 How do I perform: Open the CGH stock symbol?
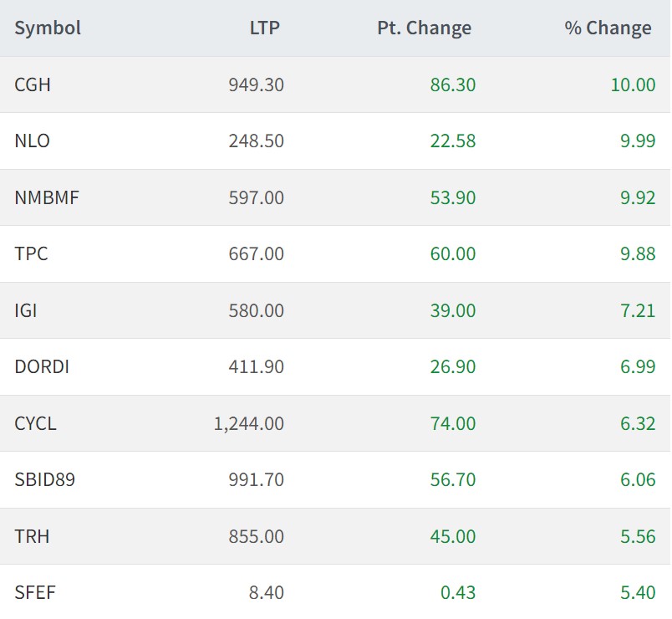tap(33, 84)
